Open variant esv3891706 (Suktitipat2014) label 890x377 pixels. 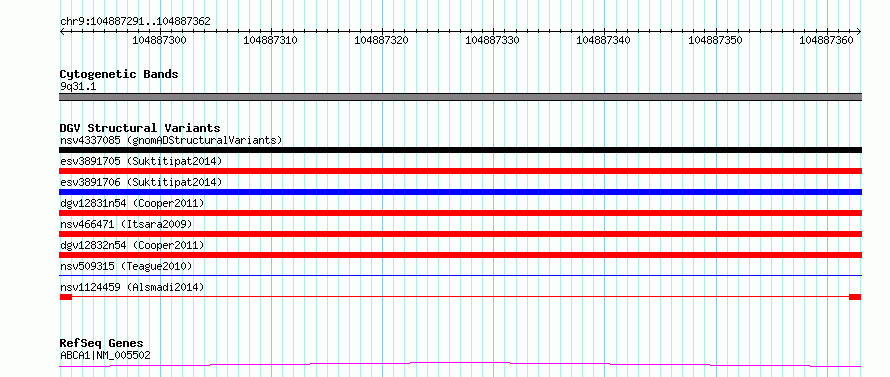pyautogui.click(x=141, y=182)
